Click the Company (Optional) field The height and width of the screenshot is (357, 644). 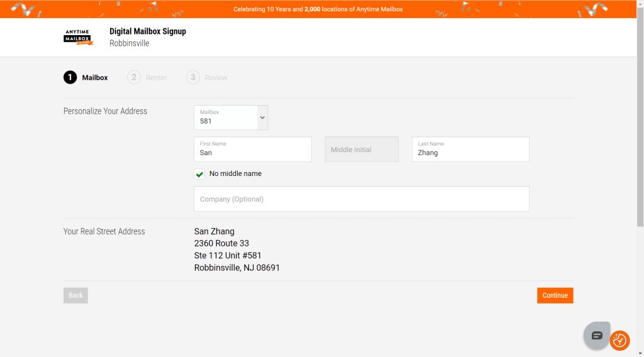coord(362,199)
